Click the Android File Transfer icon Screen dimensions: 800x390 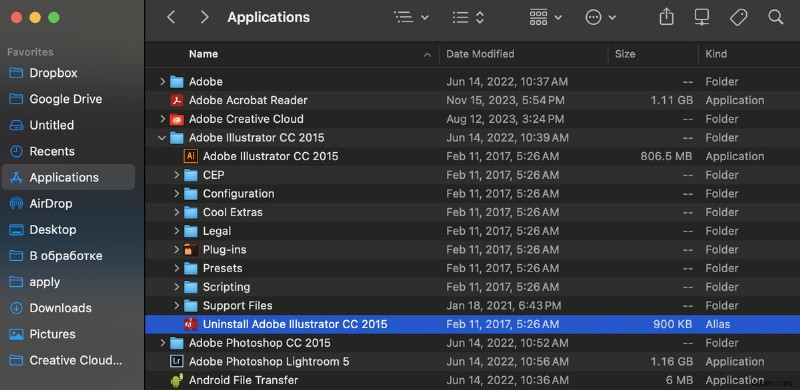[x=177, y=380]
